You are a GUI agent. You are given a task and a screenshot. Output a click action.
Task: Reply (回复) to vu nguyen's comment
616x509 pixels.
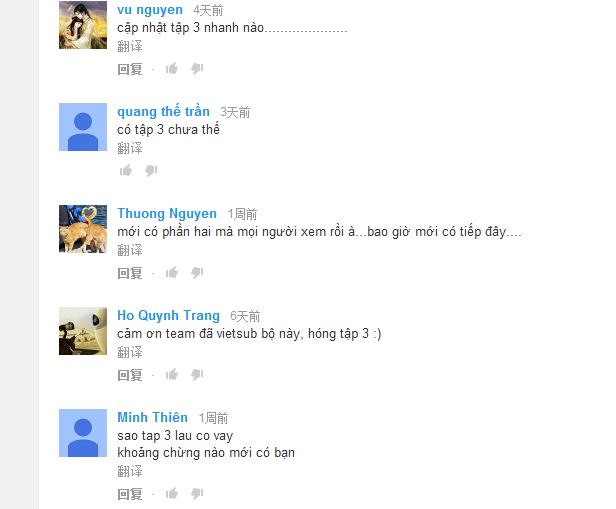coord(130,69)
